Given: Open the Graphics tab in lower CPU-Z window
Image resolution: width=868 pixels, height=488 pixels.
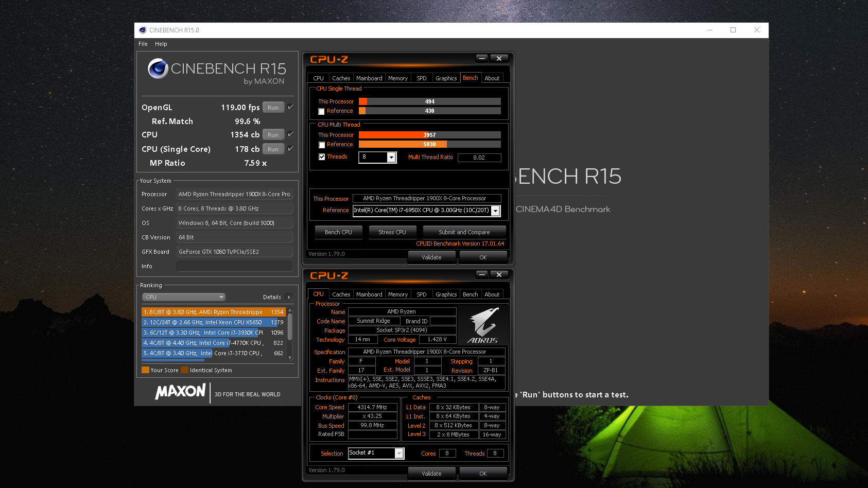Looking at the screenshot, I should coord(446,294).
